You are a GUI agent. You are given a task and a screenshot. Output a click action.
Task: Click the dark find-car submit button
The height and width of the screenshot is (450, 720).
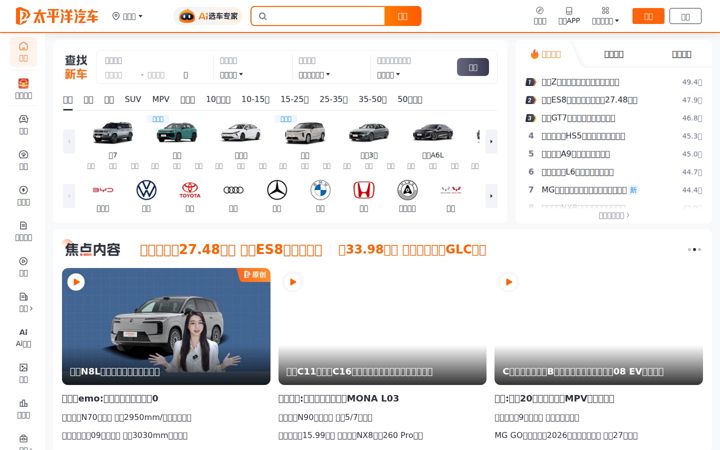472,68
